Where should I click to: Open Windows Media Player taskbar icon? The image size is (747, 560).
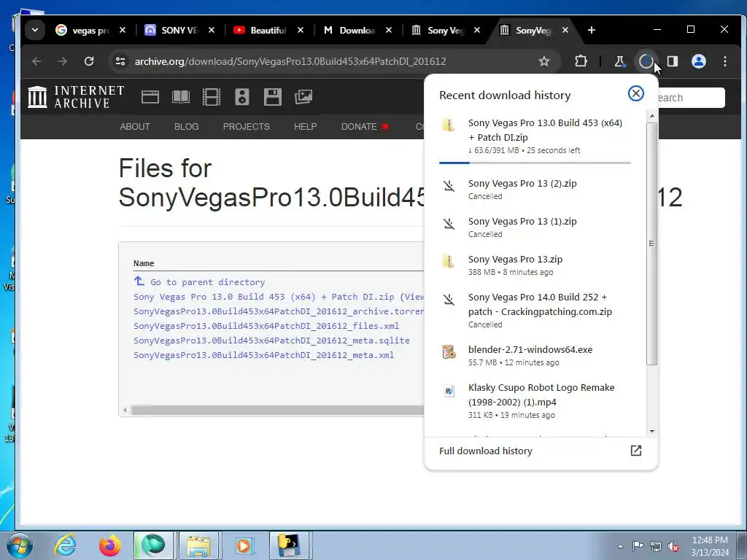click(x=244, y=545)
